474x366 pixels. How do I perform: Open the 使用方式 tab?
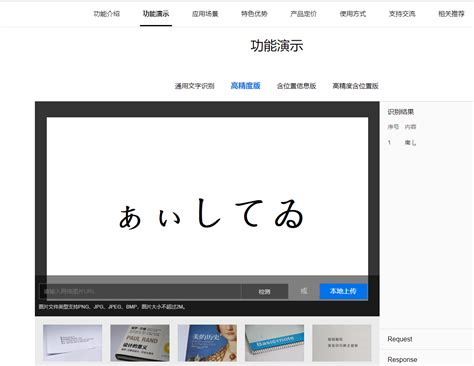[x=353, y=14]
